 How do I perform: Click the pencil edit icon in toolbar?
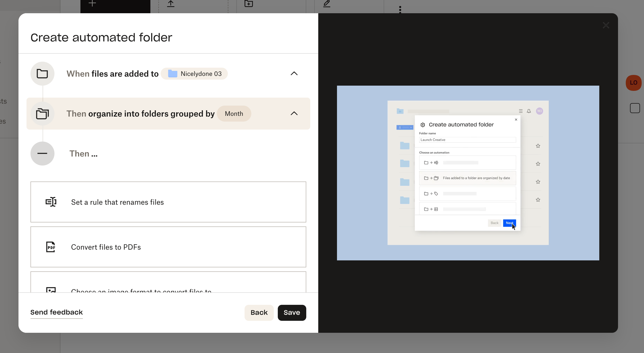pos(326,3)
